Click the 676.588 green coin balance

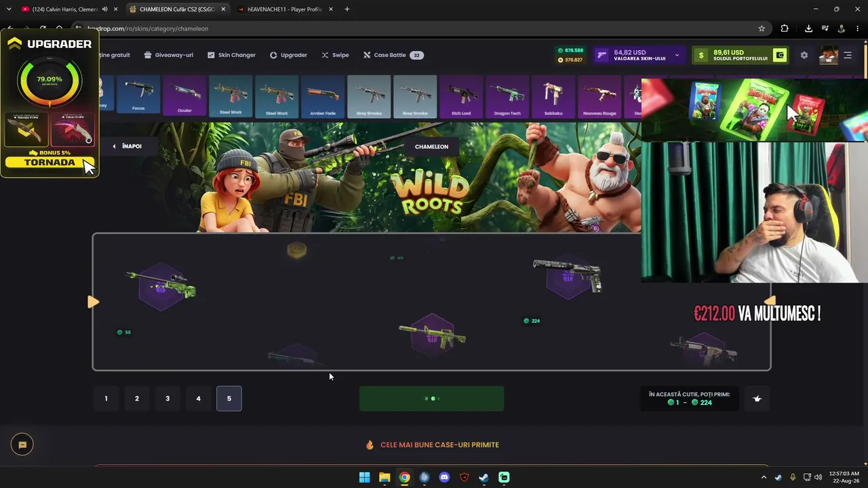click(x=570, y=50)
